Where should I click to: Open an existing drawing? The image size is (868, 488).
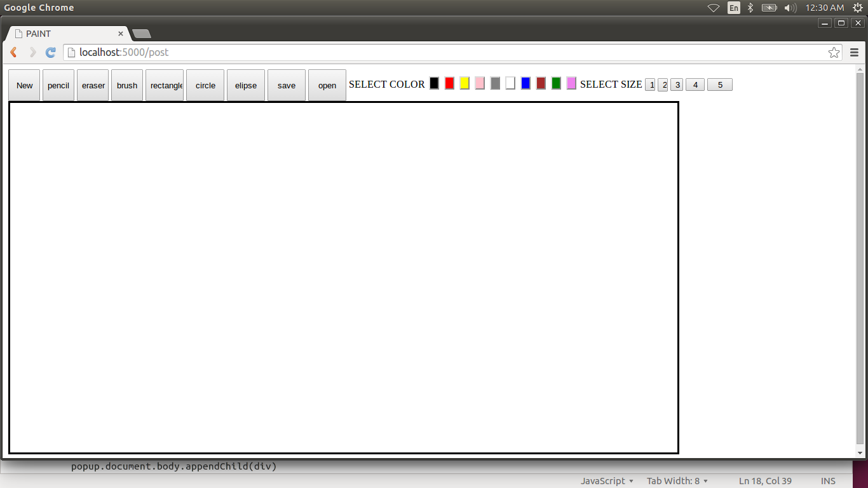point(327,85)
